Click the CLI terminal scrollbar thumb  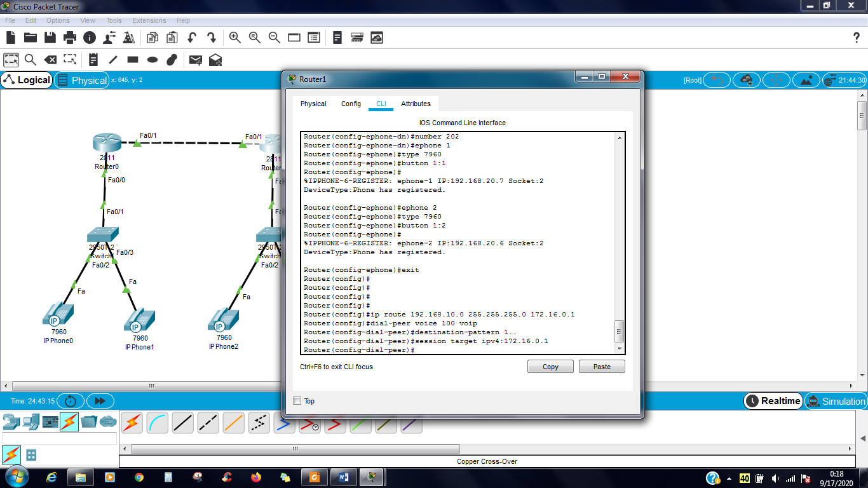point(619,331)
